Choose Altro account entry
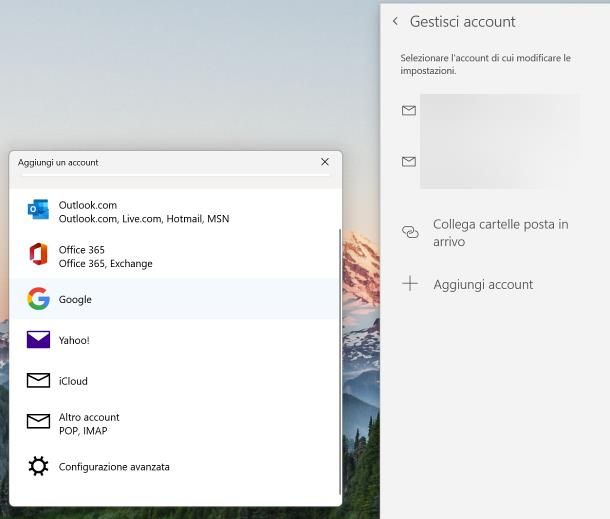610x519 pixels. point(174,423)
